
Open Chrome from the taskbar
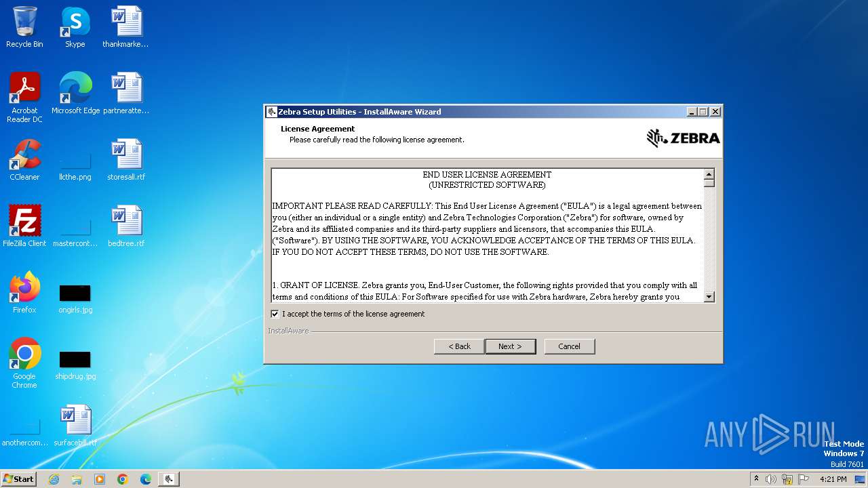tap(123, 479)
